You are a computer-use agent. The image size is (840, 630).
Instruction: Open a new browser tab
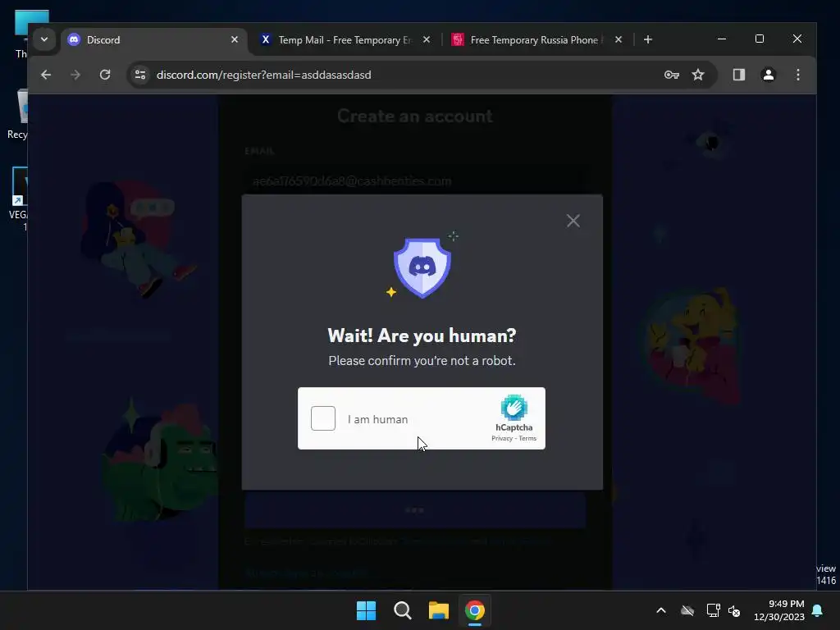click(648, 39)
